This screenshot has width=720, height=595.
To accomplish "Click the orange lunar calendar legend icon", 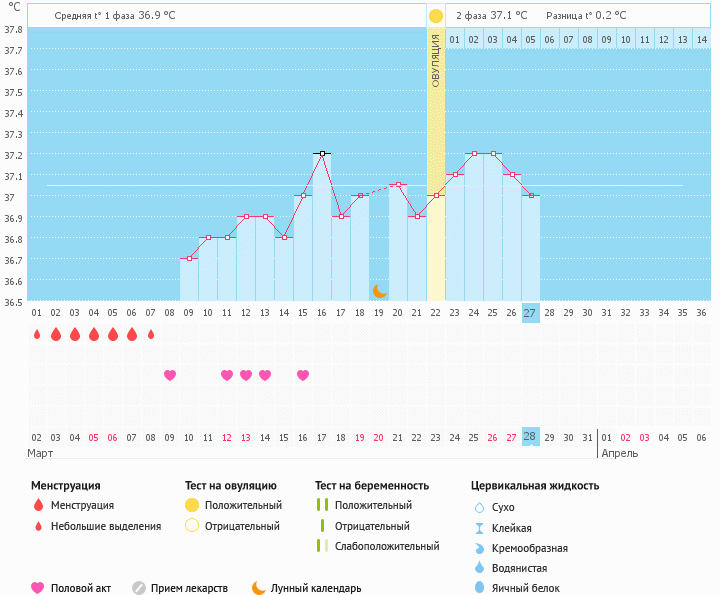I will click(x=259, y=588).
